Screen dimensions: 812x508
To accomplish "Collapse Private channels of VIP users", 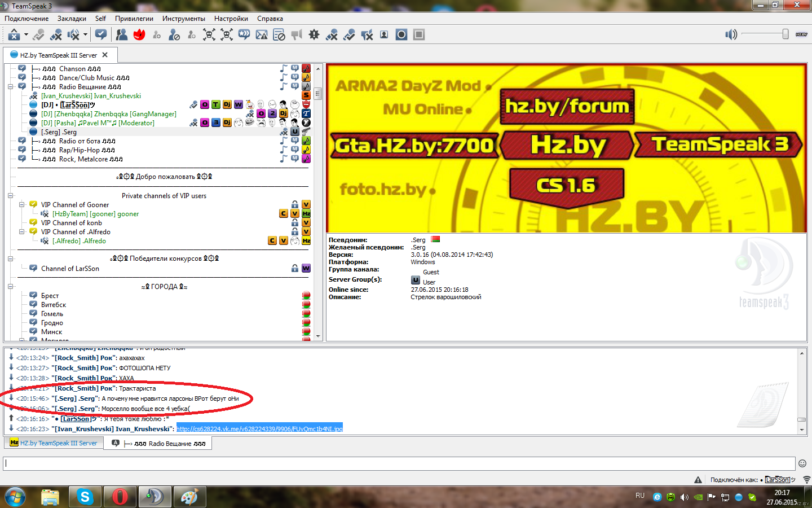I will [10, 195].
